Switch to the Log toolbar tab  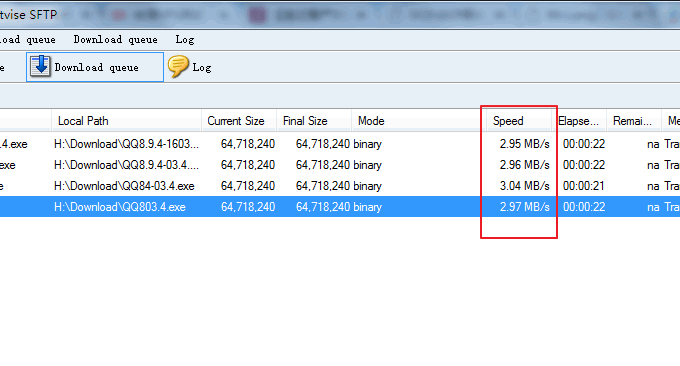[190, 67]
